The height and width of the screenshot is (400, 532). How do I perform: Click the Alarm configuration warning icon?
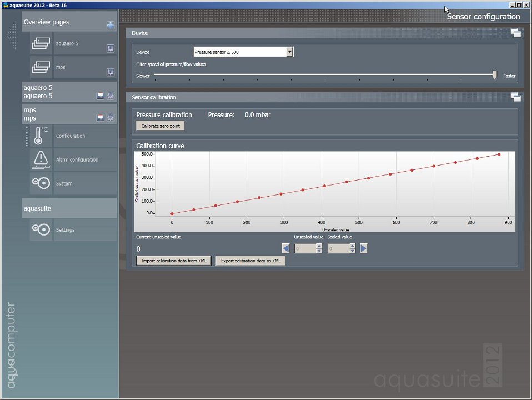coord(41,159)
